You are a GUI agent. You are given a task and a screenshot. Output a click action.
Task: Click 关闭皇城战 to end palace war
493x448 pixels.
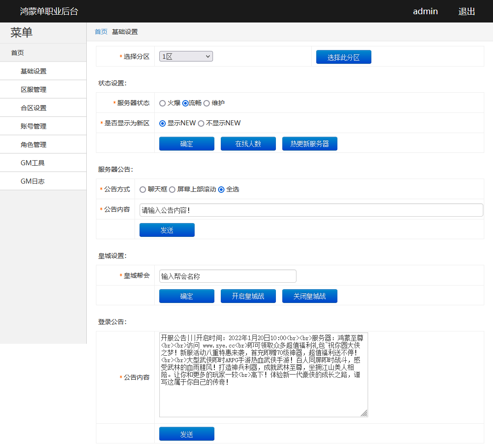(309, 296)
